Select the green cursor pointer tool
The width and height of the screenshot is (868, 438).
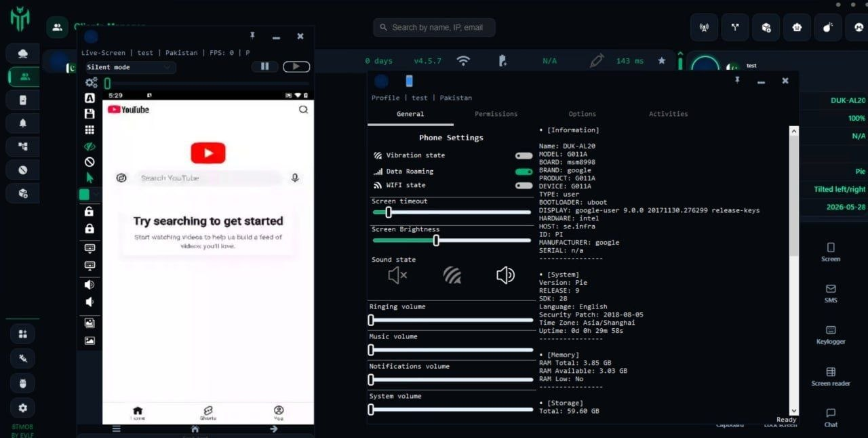coord(90,178)
